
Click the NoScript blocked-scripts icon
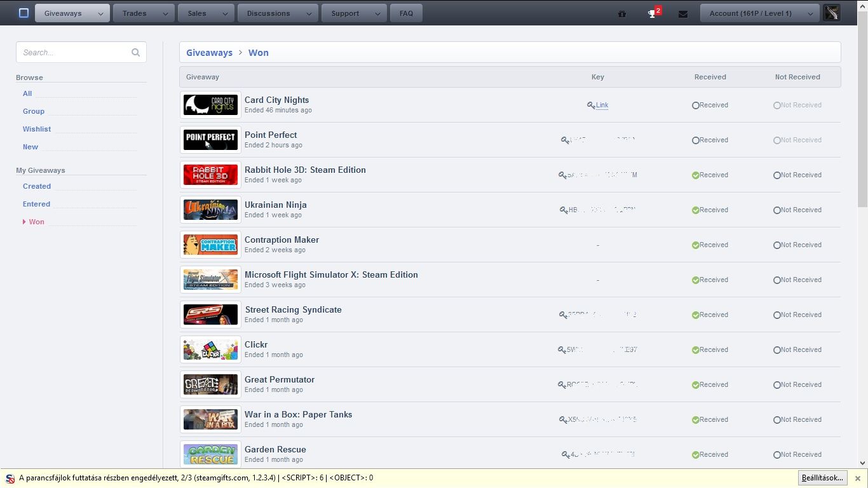click(x=10, y=478)
